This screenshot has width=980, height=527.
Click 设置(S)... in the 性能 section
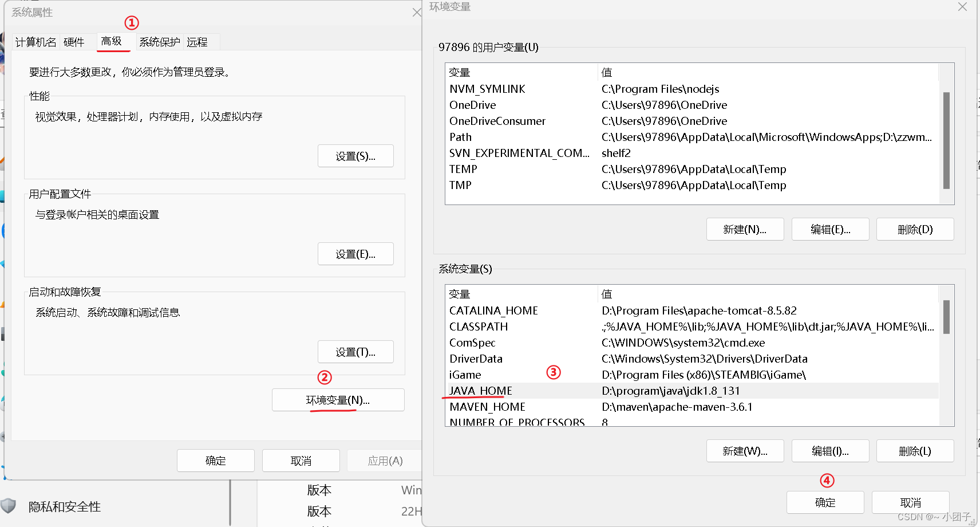(355, 156)
